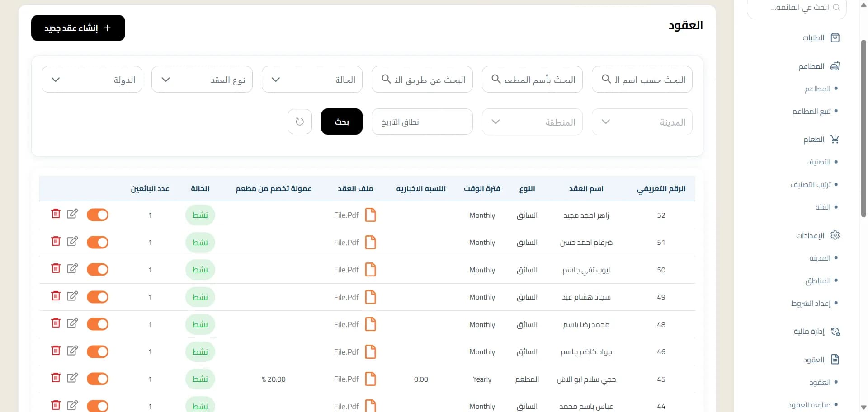Click the 20.00 % commission cell
Image resolution: width=868 pixels, height=412 pixels.
(x=274, y=379)
